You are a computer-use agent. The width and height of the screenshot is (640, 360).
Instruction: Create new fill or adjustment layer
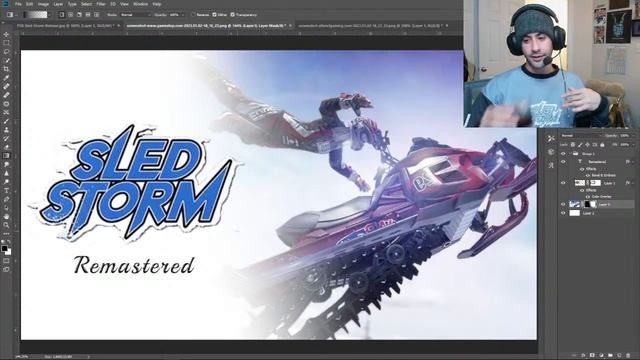601,356
